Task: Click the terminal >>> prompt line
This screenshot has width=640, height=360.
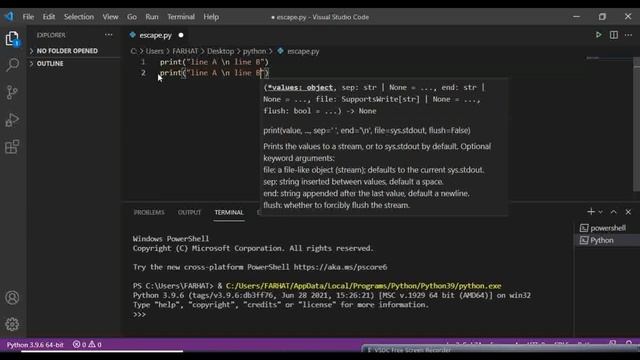Action: [139, 314]
